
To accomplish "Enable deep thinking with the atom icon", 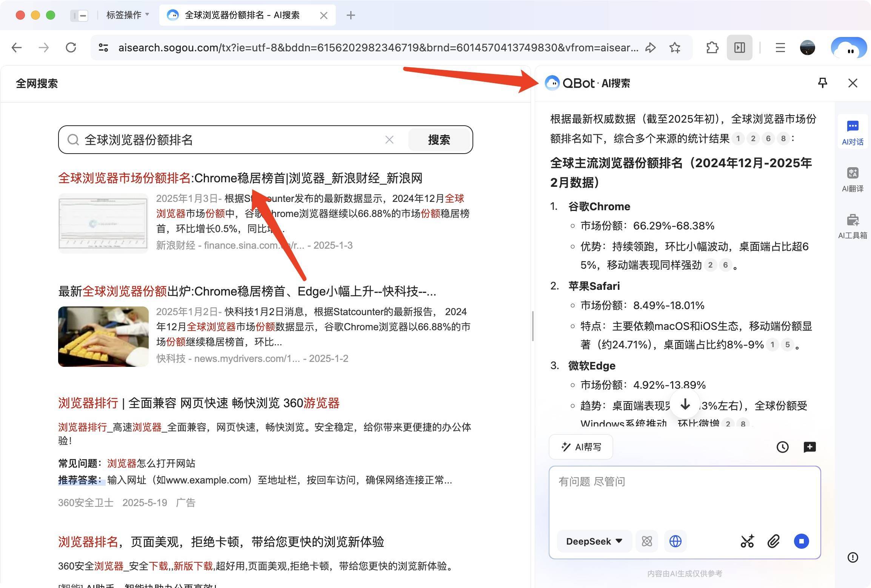I will pos(646,541).
